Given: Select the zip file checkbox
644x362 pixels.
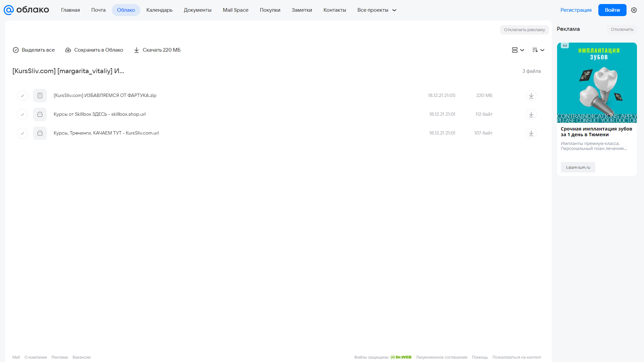Looking at the screenshot, I should click(x=22, y=96).
